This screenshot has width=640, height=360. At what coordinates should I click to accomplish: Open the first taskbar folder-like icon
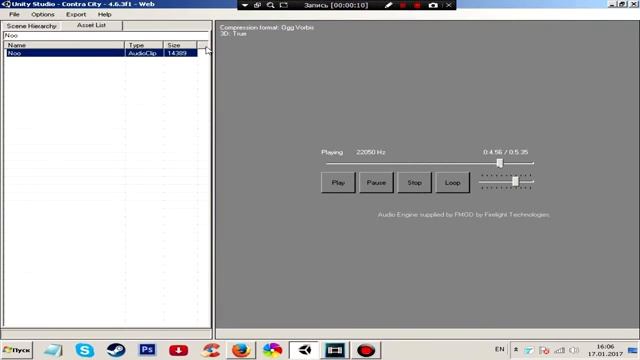pos(53,350)
